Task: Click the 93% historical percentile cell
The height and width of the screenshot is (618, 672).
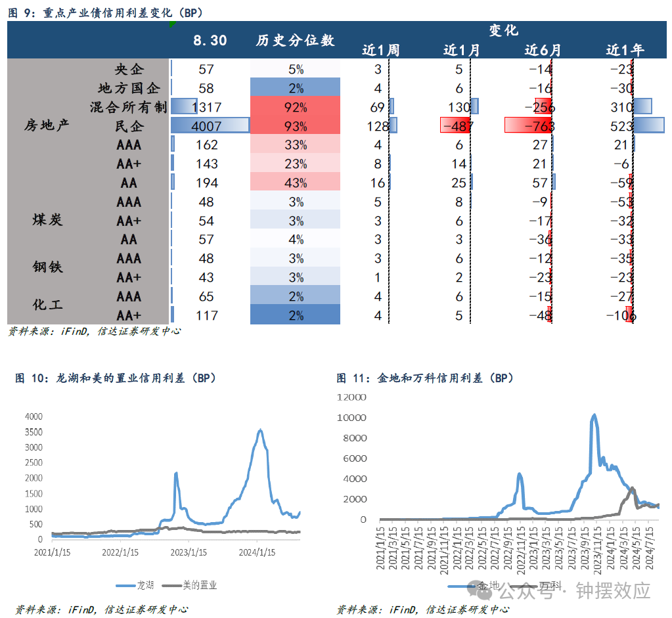Action: [x=296, y=126]
